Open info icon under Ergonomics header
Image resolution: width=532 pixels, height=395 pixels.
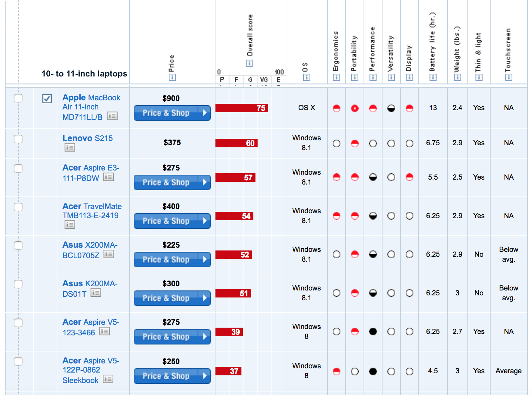pyautogui.click(x=337, y=77)
